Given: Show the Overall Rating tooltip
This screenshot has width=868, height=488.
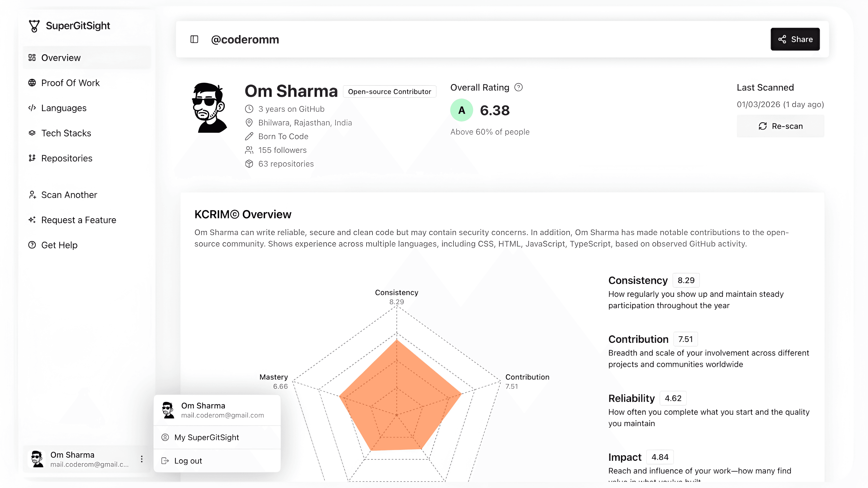Looking at the screenshot, I should tap(518, 87).
